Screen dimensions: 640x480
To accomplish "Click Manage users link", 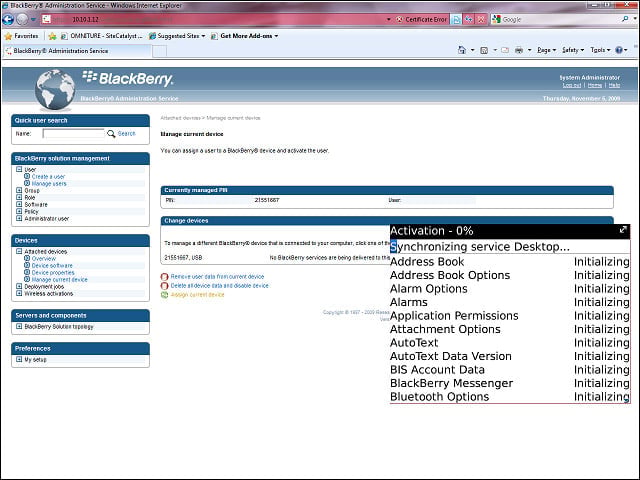I will tap(49, 184).
